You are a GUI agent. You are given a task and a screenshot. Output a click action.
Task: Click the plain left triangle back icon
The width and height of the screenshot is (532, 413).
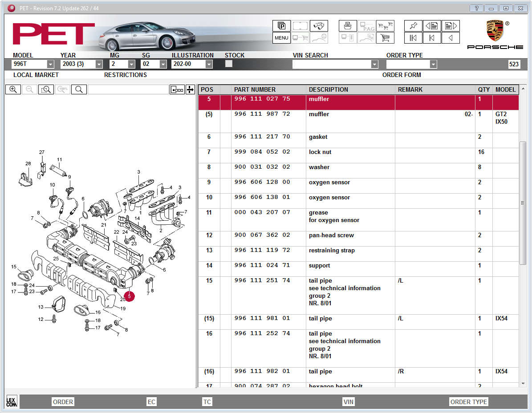(451, 38)
